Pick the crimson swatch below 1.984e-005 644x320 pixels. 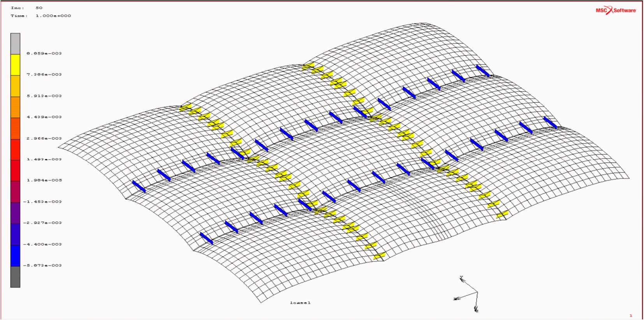click(15, 192)
